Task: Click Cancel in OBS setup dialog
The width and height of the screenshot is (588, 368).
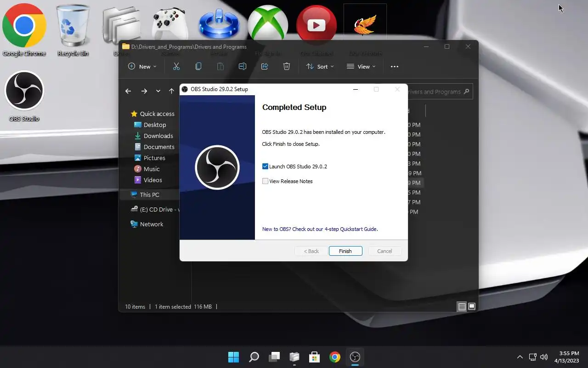Action: click(384, 251)
